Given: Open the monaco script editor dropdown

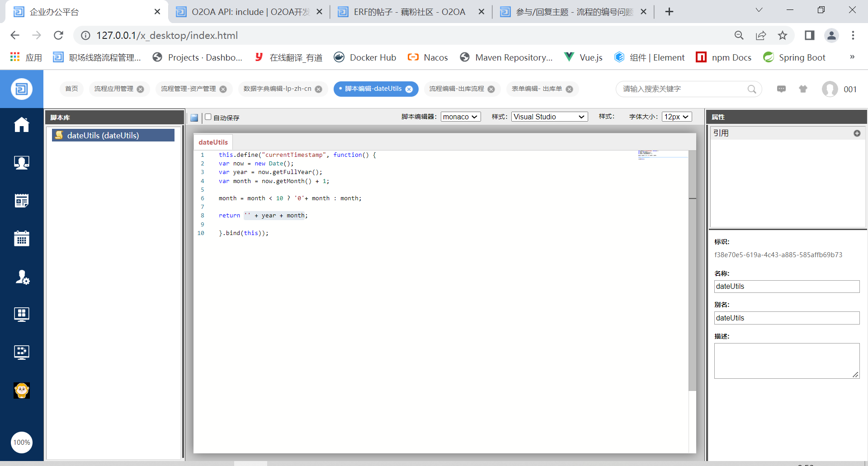Looking at the screenshot, I should click(460, 117).
